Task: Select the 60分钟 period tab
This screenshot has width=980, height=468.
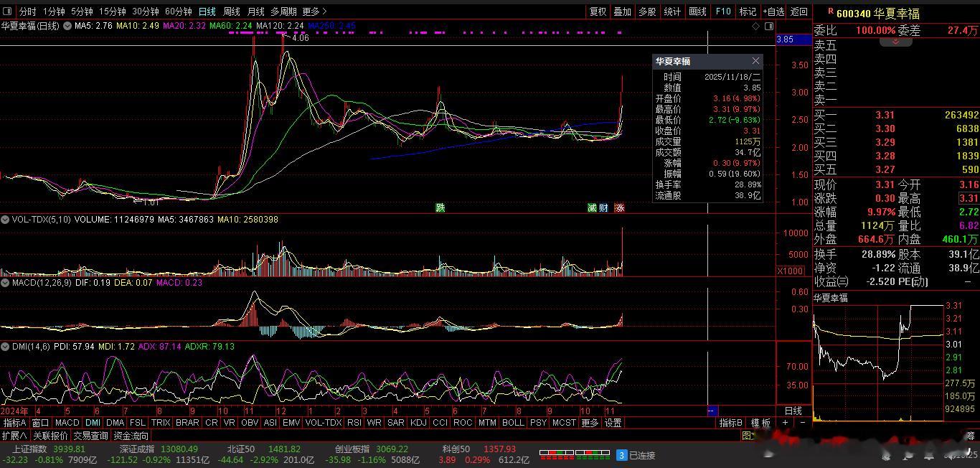Action: coord(178,11)
